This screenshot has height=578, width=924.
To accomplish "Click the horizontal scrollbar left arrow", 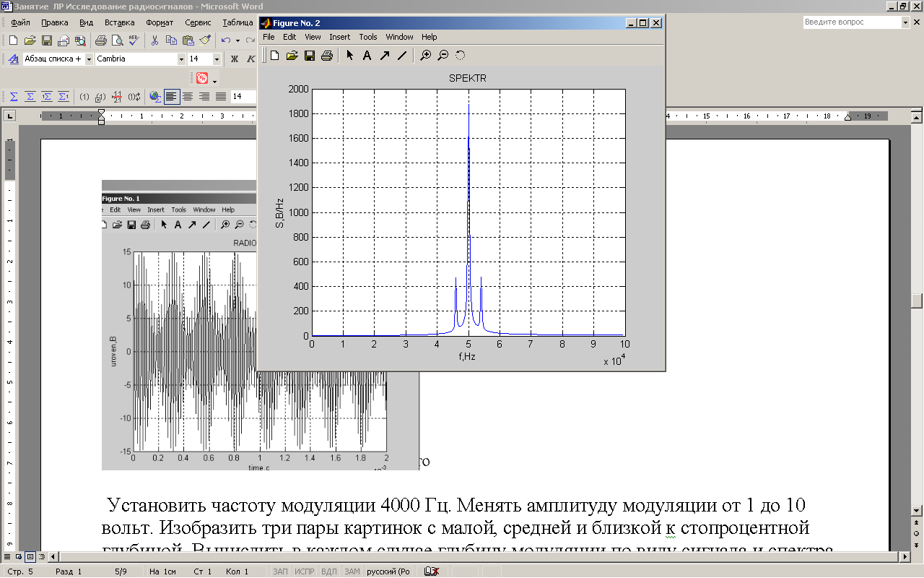I will click(53, 557).
